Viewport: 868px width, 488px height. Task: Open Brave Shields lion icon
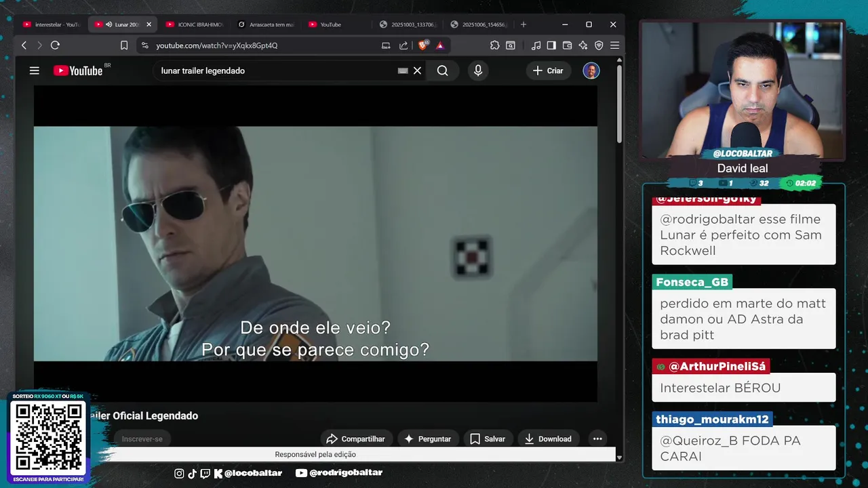click(424, 45)
